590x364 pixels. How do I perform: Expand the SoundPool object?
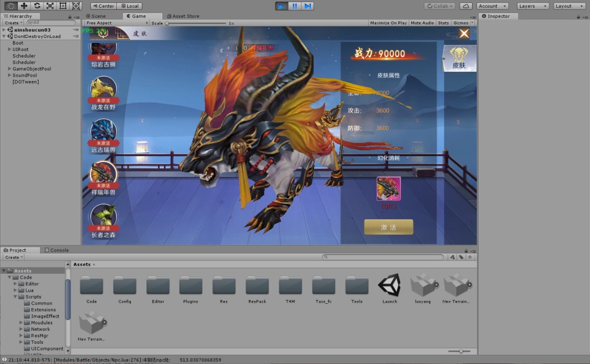click(9, 75)
